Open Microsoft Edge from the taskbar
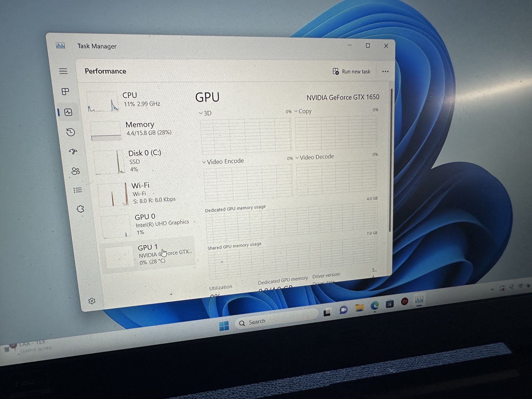The height and width of the screenshot is (399, 532). [374, 306]
